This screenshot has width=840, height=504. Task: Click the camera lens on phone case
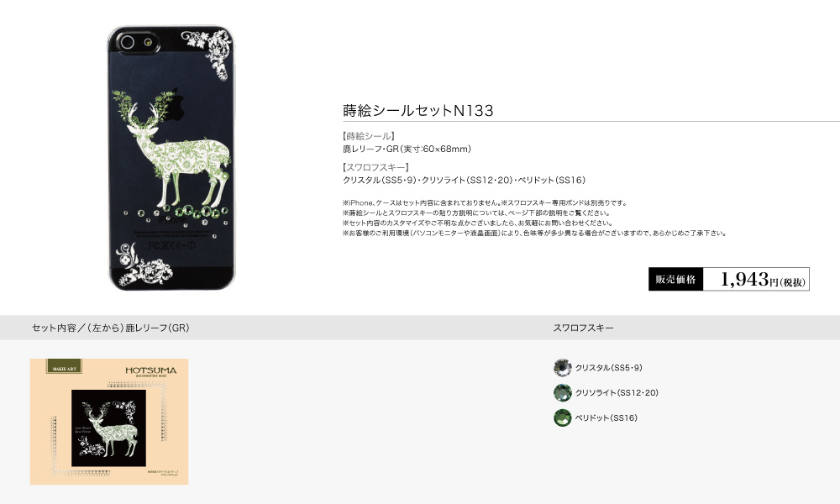pos(128,42)
